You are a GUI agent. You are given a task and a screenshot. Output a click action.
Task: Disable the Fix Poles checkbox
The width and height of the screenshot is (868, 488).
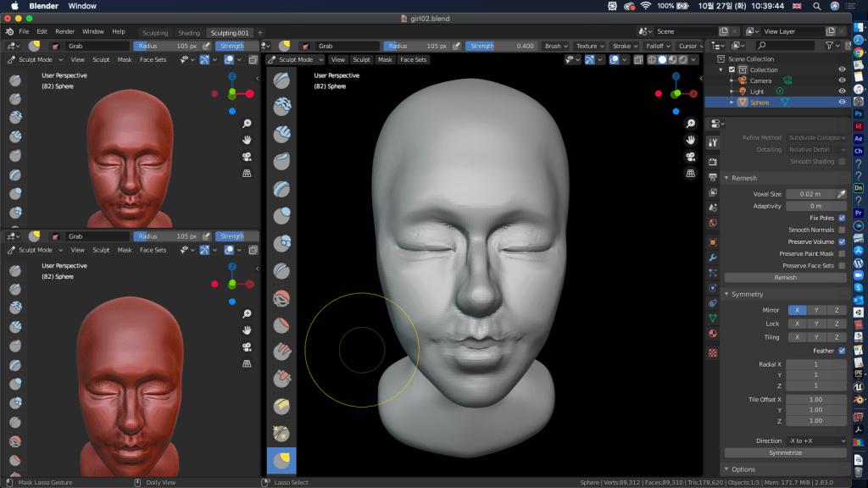tap(842, 218)
